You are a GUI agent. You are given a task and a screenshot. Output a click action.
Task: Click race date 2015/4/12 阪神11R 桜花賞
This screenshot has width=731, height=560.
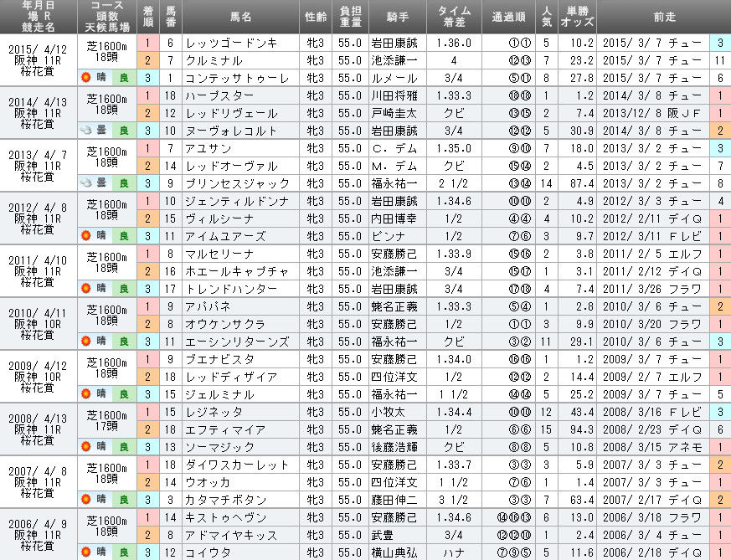(x=38, y=60)
